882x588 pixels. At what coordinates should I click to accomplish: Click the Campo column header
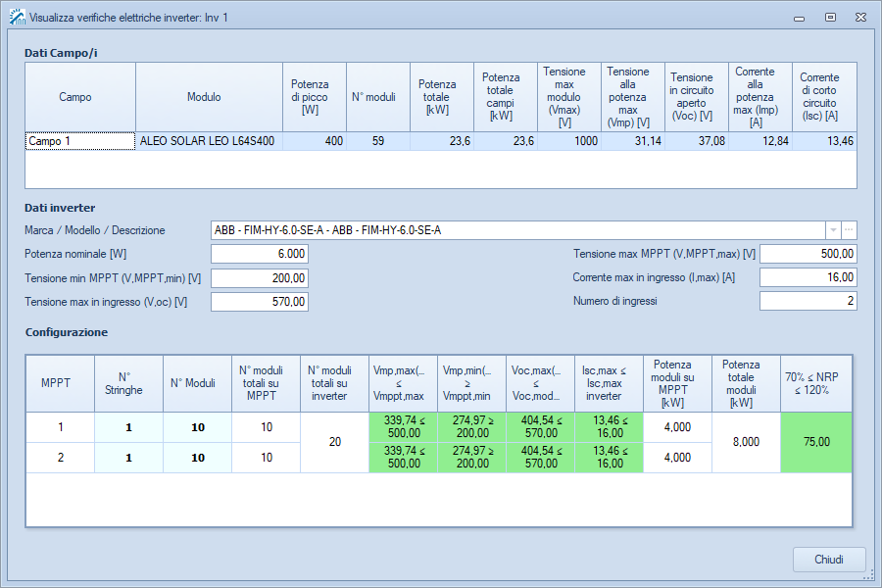point(80,97)
